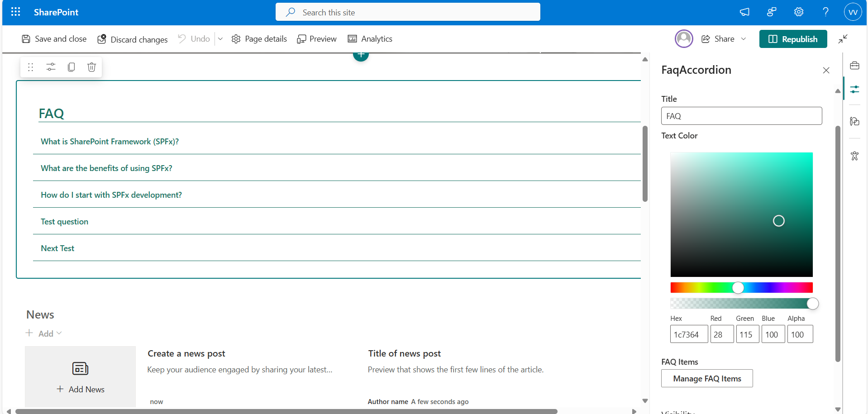Click the Hex color value field
The height and width of the screenshot is (414, 868).
pos(688,335)
